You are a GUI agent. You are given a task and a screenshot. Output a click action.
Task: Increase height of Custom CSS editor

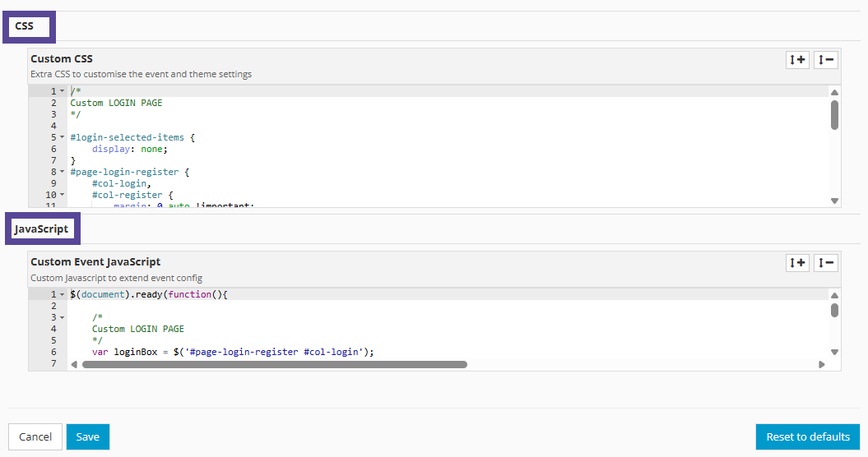tap(798, 60)
